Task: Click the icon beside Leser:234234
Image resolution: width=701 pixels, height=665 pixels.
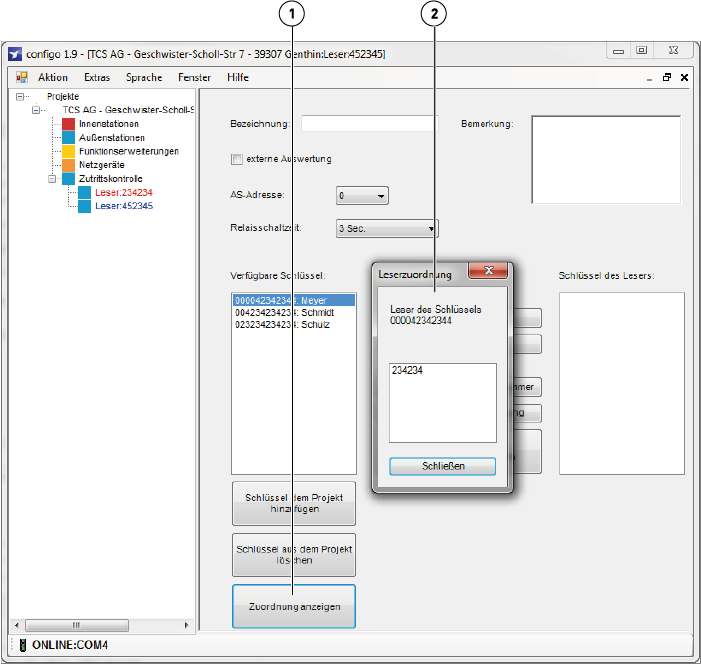Action: (85, 192)
